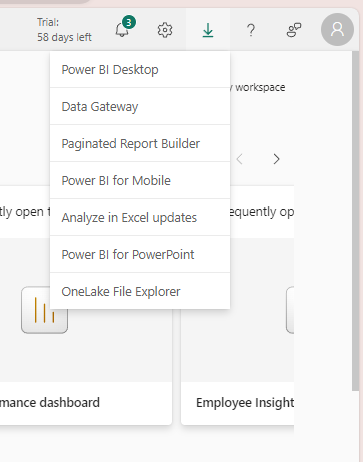363x462 pixels.
Task: Click the notification count badge 3
Action: (x=129, y=23)
